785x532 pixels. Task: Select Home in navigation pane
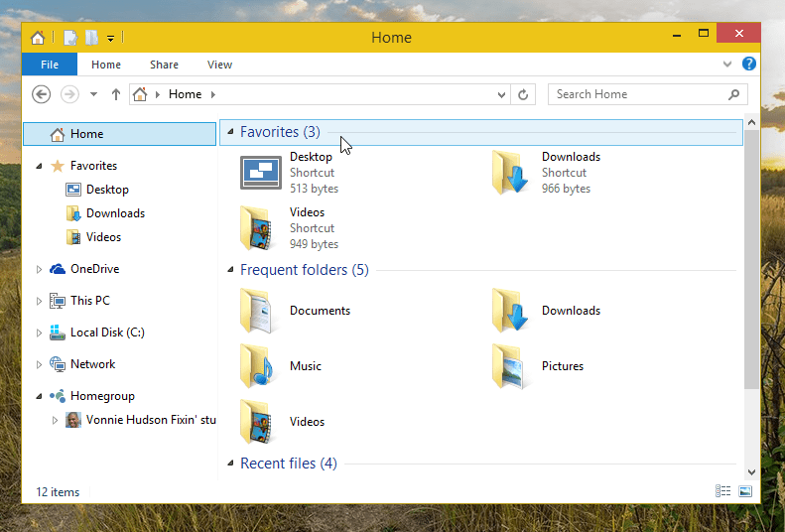pyautogui.click(x=120, y=134)
